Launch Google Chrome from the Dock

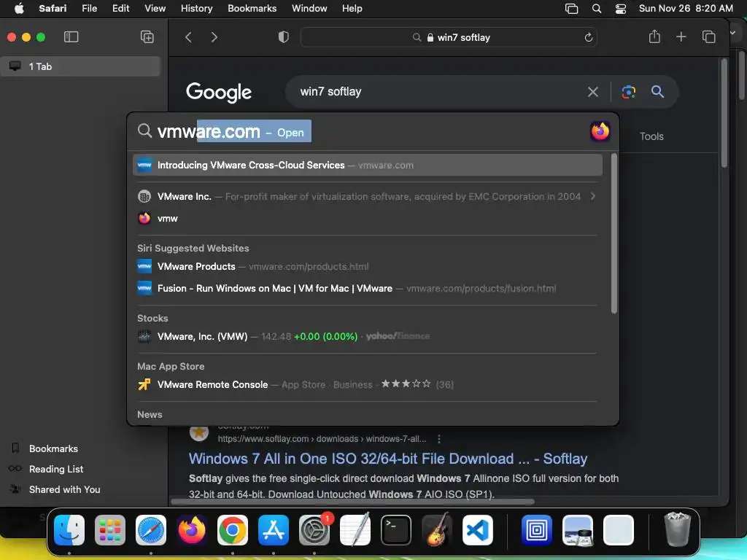(233, 529)
